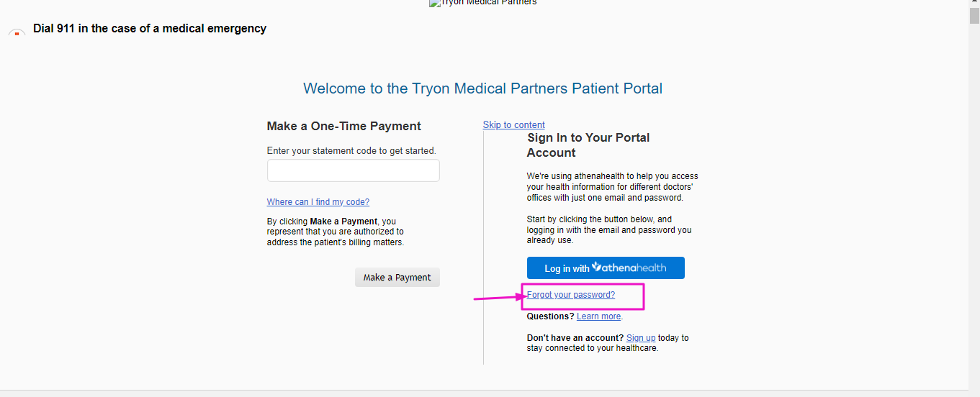Click the red emergency alert icon
The width and height of the screenshot is (980, 397).
pyautogui.click(x=17, y=33)
